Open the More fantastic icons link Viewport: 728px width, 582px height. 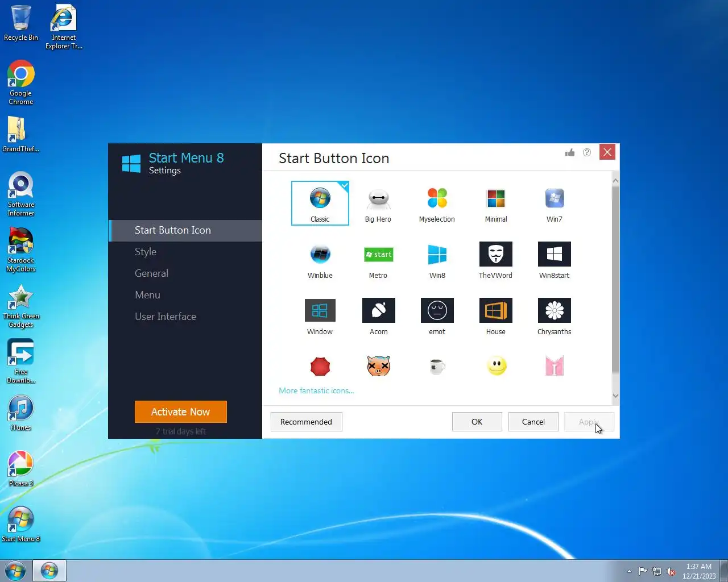(x=316, y=390)
